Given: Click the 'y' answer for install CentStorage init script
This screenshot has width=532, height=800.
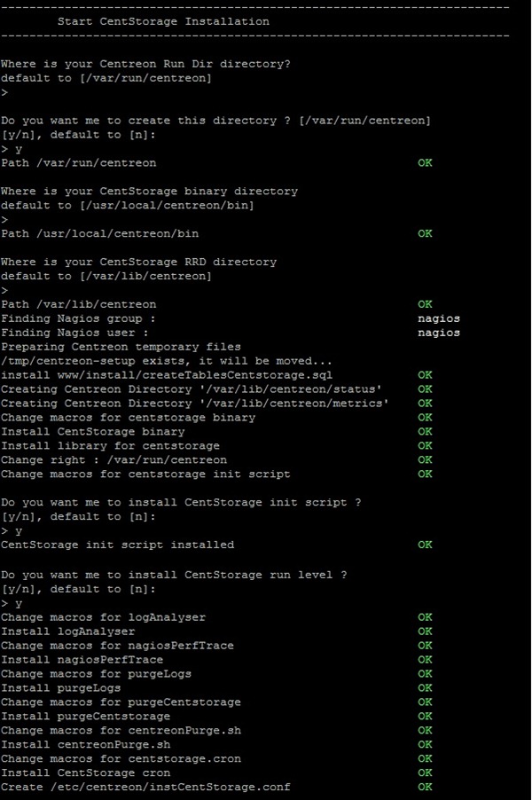Looking at the screenshot, I should 19,531.
